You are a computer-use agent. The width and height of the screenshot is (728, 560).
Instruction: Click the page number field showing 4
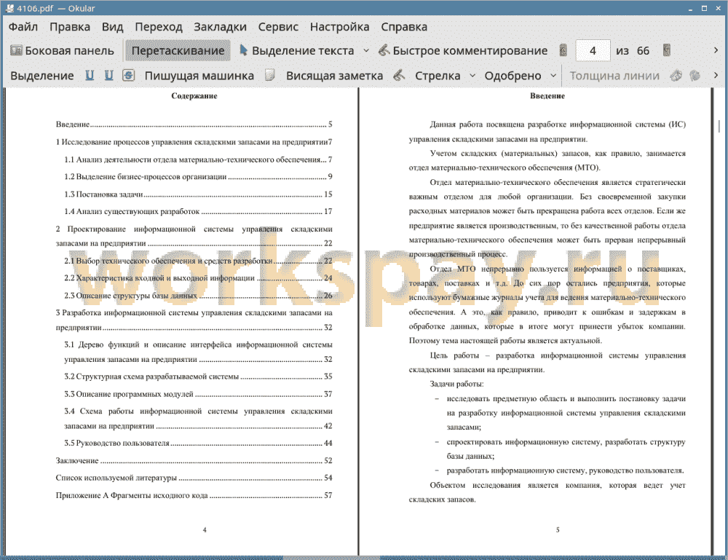pyautogui.click(x=593, y=51)
